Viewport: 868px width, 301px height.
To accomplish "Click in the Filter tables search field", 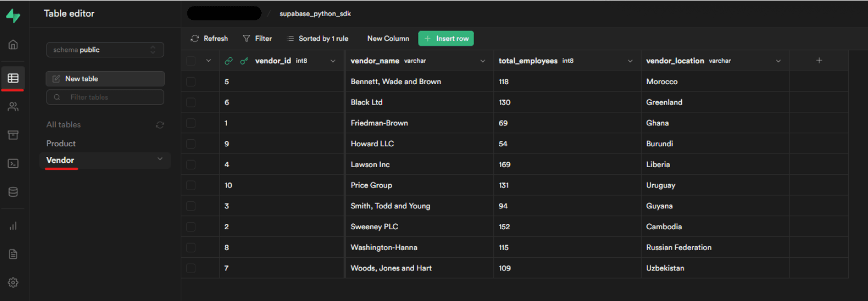I will pyautogui.click(x=105, y=97).
